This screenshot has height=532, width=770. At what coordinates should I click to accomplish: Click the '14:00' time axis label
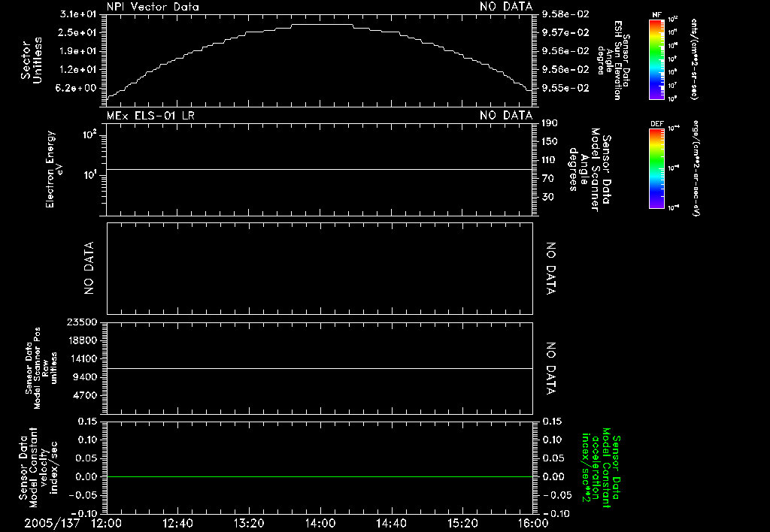click(x=320, y=524)
